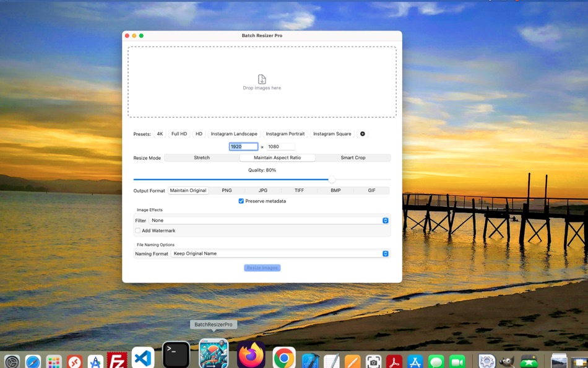This screenshot has height=368, width=588.
Task: Click the add custom preset plus icon
Action: pyautogui.click(x=363, y=134)
